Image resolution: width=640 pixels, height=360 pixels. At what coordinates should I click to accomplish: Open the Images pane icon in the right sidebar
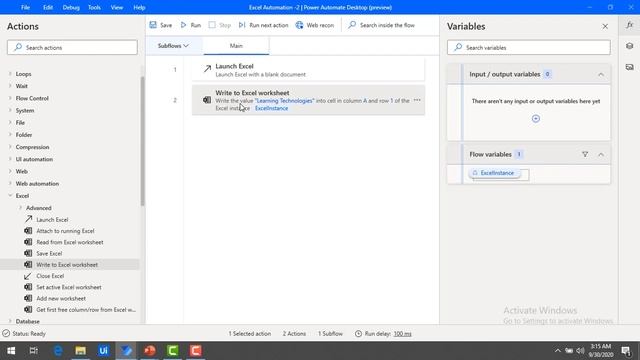(629, 67)
